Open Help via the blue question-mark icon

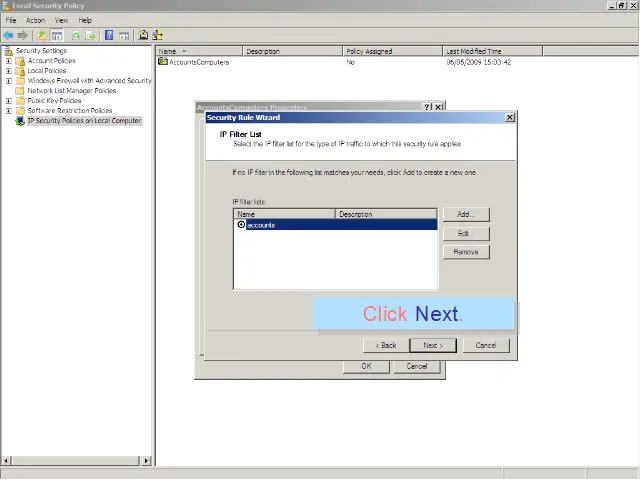point(109,35)
